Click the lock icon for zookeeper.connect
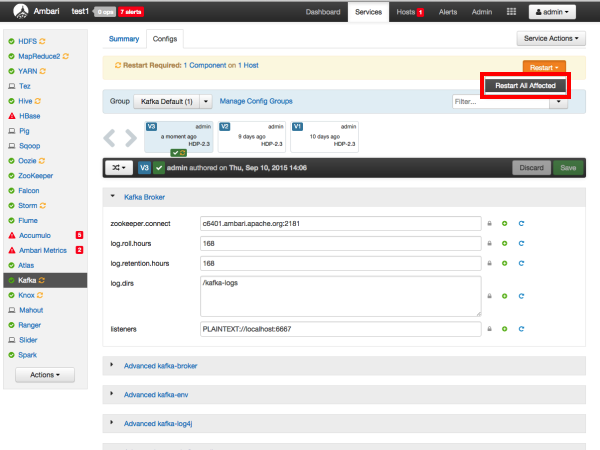600x450 pixels. (489, 223)
